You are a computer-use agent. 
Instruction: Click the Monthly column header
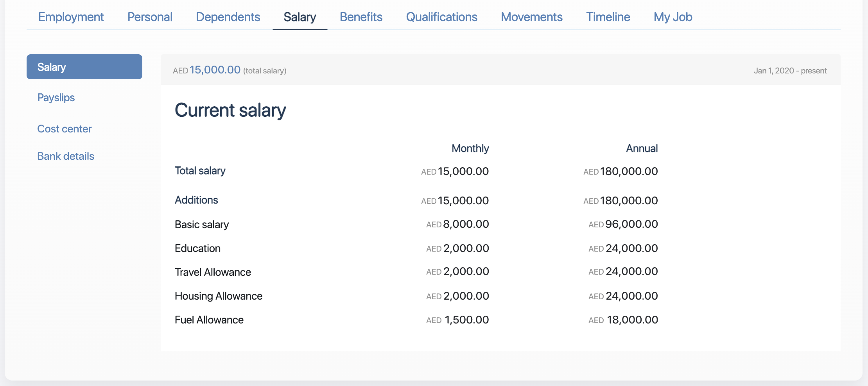click(x=470, y=148)
